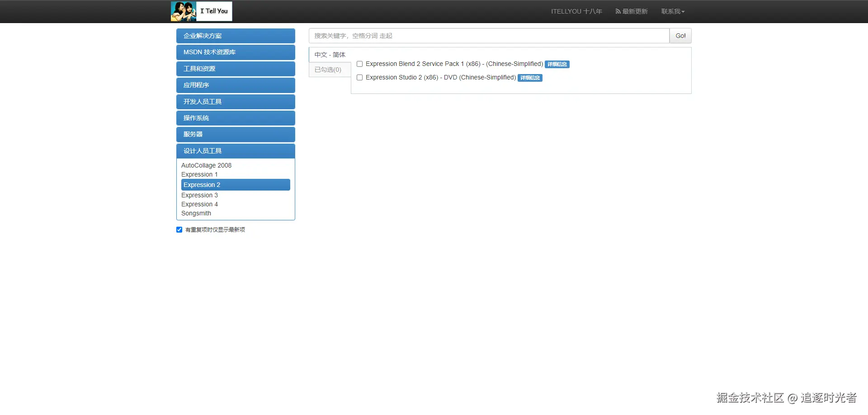Open details badge for Expression Blend 2 SP1
This screenshot has height=415, width=868.
[x=557, y=65]
